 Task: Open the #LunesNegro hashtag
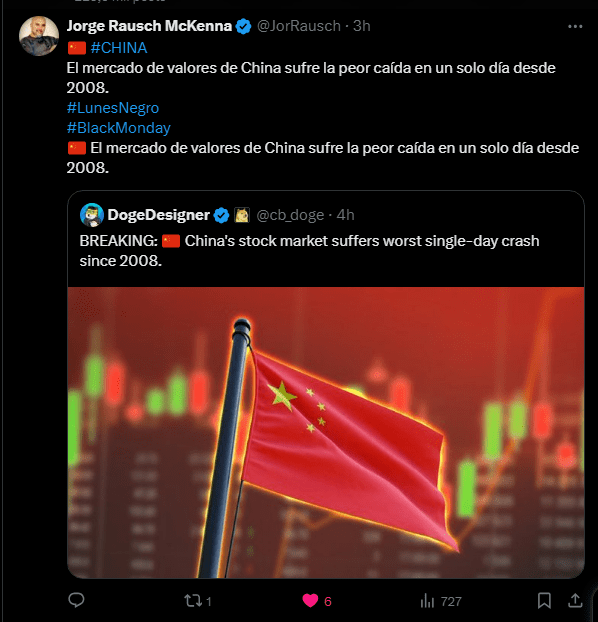pyautogui.click(x=113, y=108)
